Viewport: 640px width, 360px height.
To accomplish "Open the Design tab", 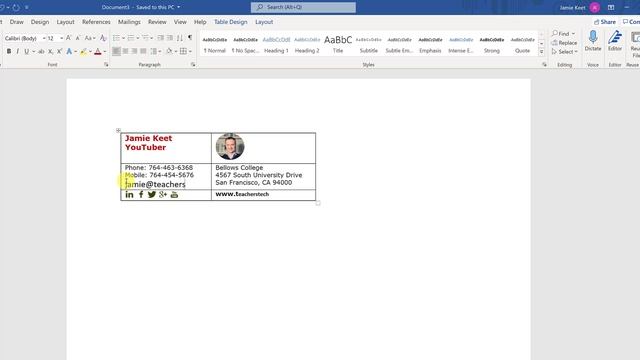I will point(40,22).
